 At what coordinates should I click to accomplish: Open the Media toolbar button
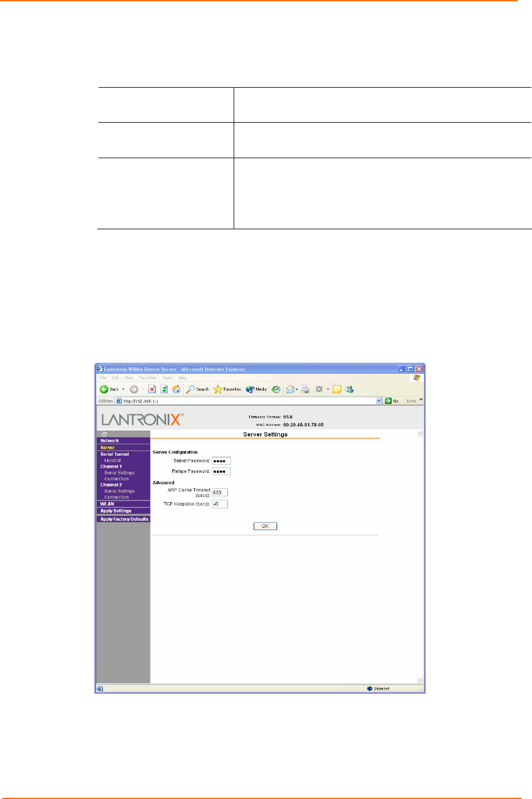256,389
